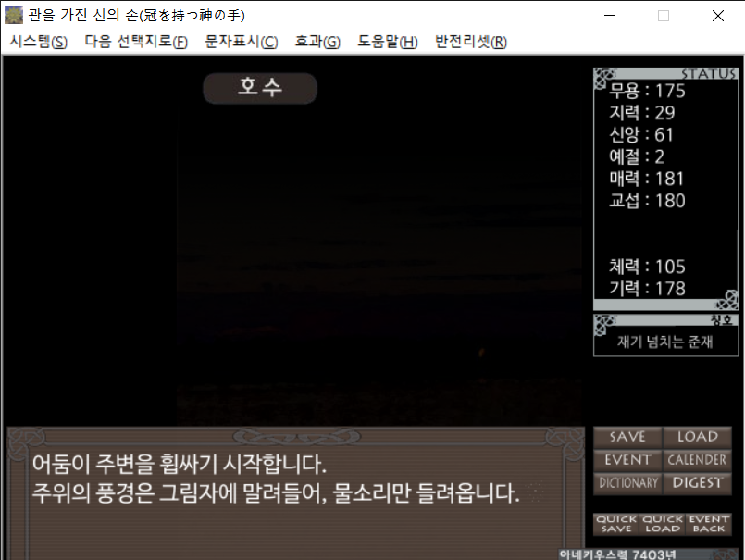
Task: Click the 호수 location label
Action: pyautogui.click(x=260, y=88)
